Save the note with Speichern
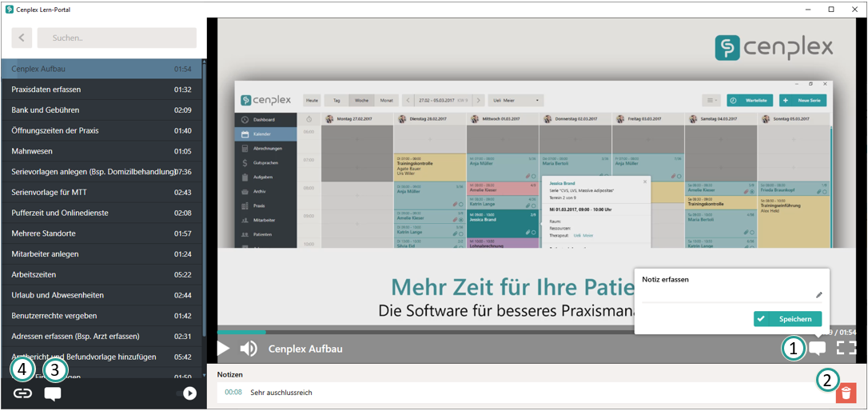868x411 pixels. (787, 319)
